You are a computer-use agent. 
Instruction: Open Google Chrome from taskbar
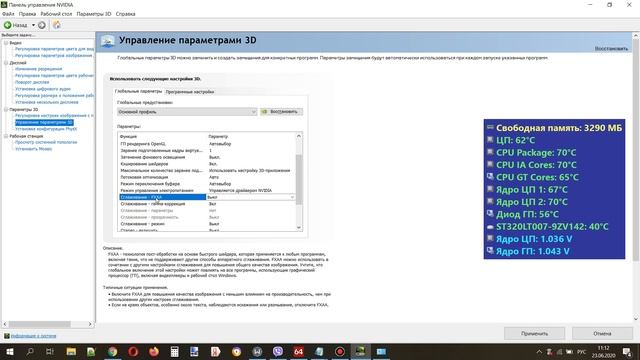click(x=113, y=351)
